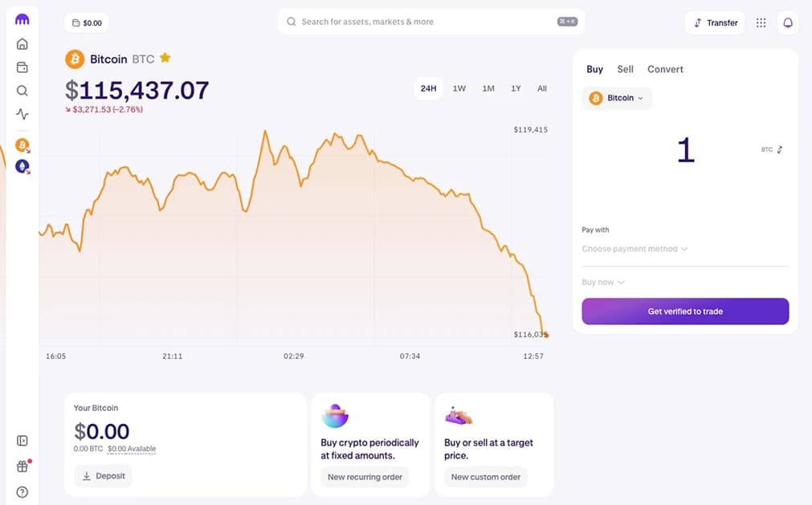Open sidebar Search
This screenshot has width=812, height=505.
(x=22, y=91)
